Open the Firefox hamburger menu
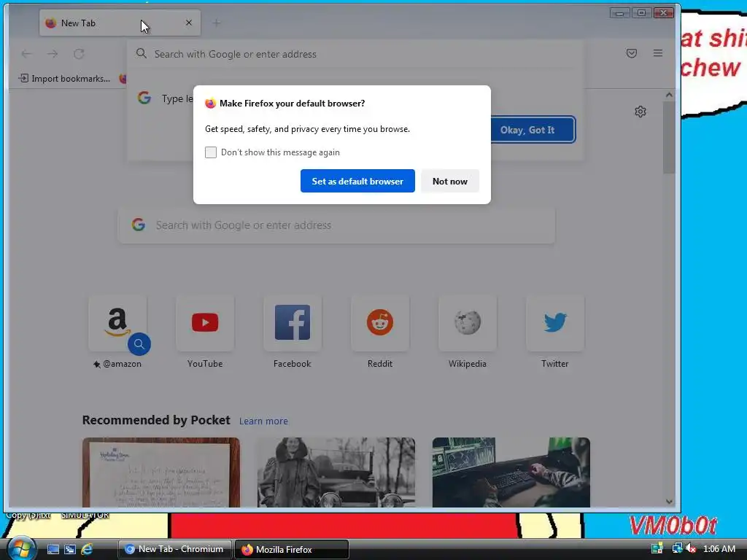 coord(658,53)
